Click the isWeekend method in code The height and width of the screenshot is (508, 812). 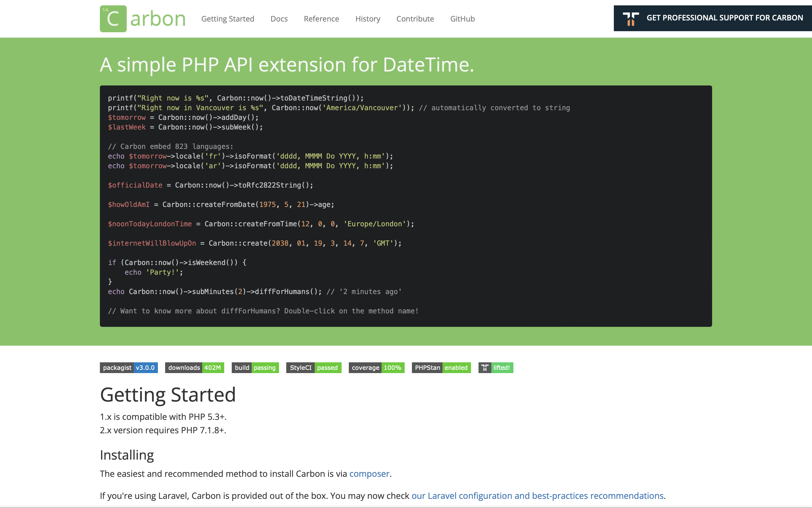[x=207, y=262]
